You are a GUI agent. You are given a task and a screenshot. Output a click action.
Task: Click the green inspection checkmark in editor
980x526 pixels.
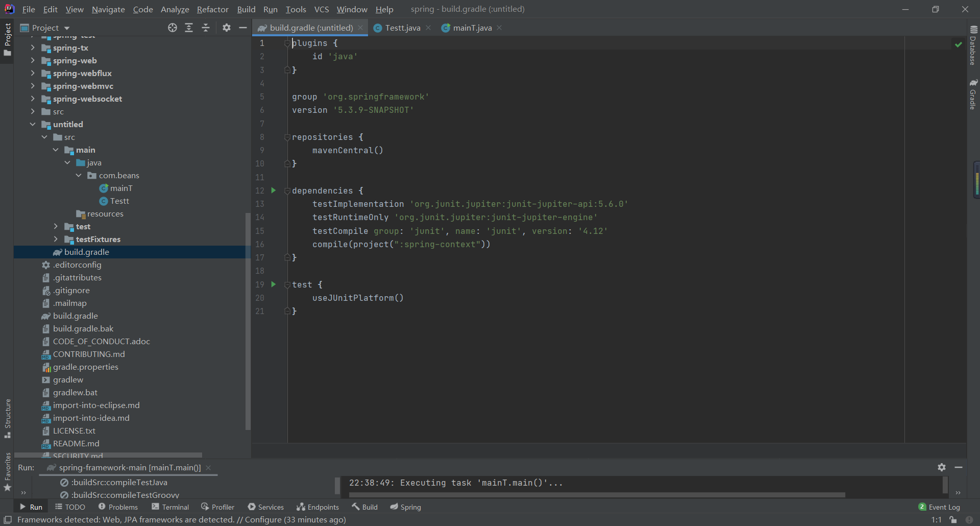tap(959, 44)
